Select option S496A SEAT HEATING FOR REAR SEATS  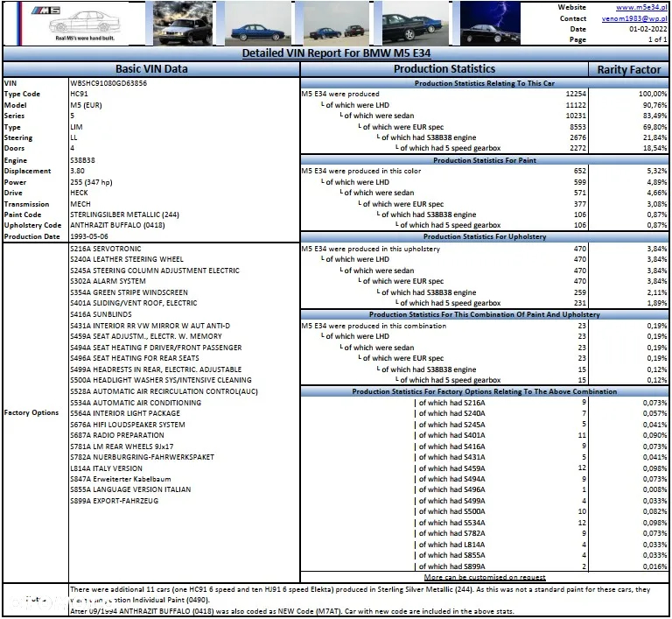coord(135,358)
